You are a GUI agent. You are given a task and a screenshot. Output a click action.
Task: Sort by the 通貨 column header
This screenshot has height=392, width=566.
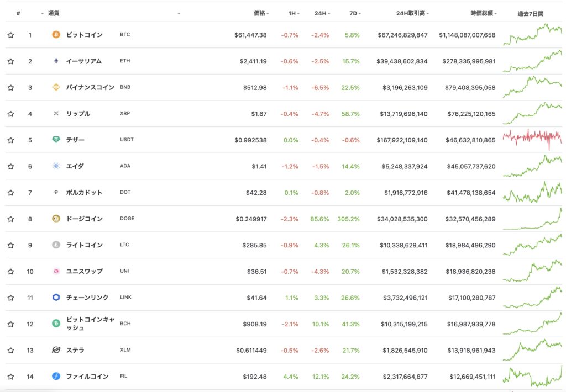point(54,13)
